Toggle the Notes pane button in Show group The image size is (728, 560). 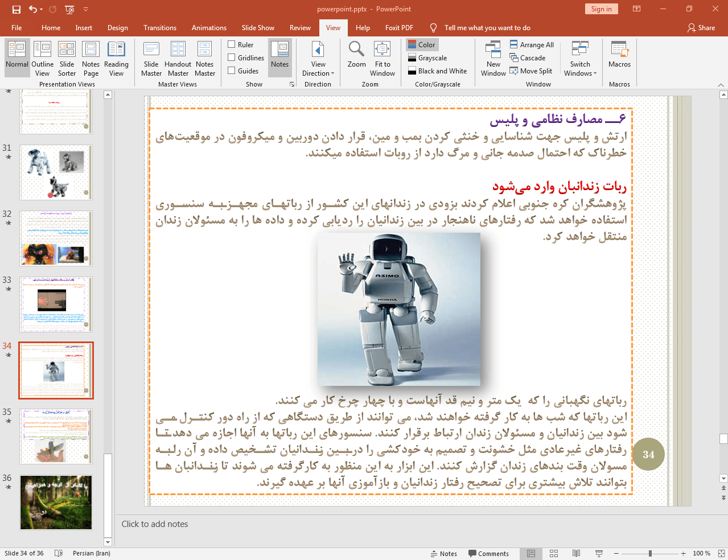point(279,58)
